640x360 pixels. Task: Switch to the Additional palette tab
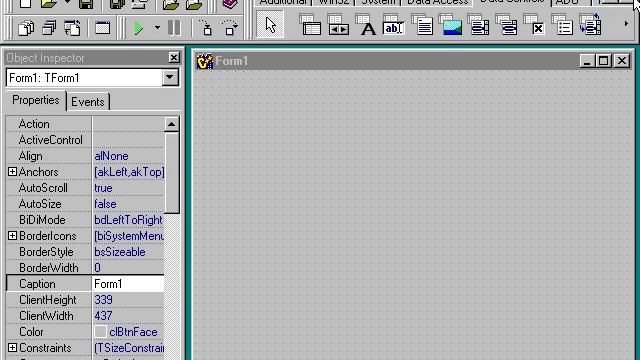283,2
